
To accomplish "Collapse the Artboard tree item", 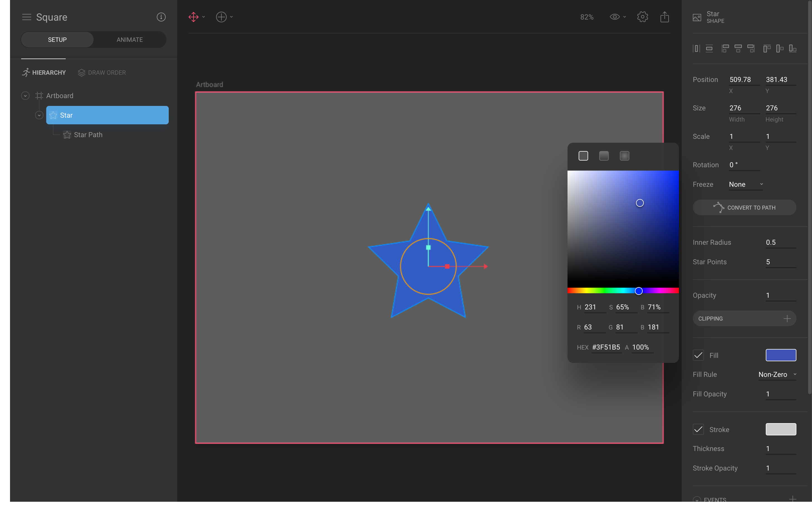I will (25, 96).
